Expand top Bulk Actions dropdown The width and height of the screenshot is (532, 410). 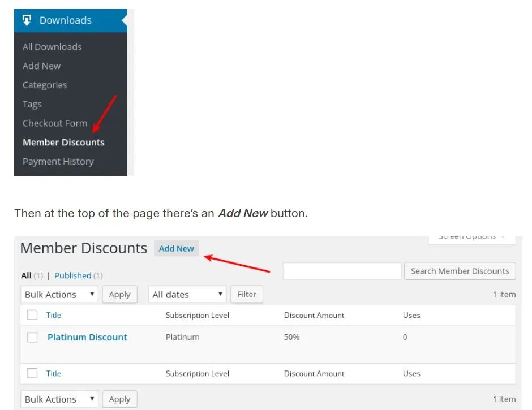[x=59, y=295]
